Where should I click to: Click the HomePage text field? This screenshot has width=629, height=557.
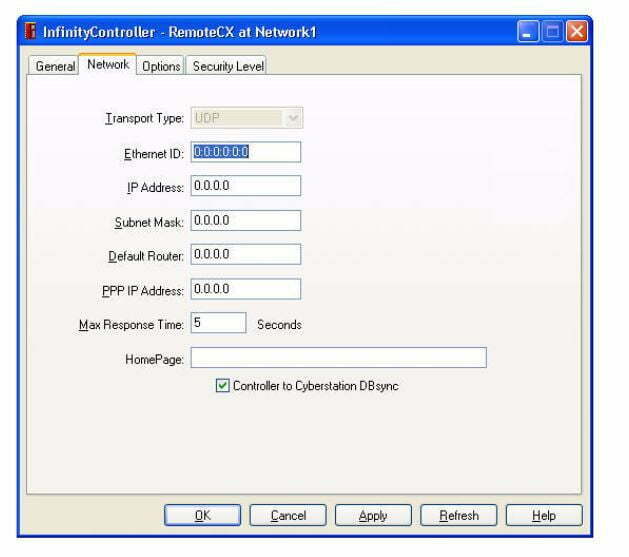[x=339, y=357]
